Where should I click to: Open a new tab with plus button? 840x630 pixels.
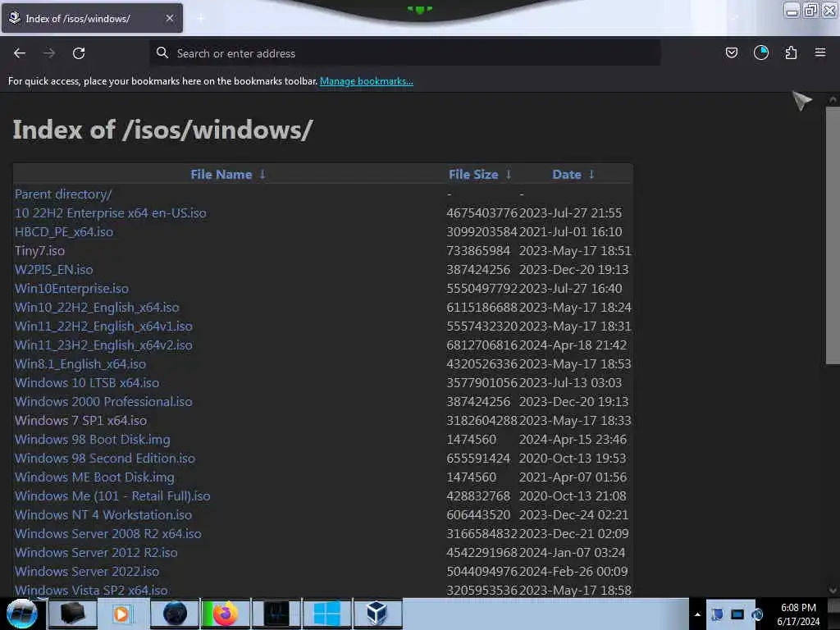(201, 18)
